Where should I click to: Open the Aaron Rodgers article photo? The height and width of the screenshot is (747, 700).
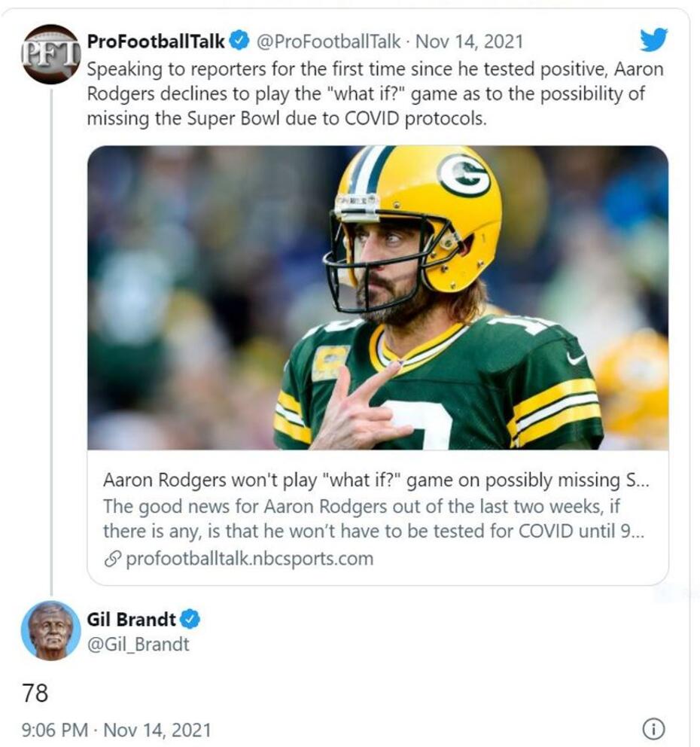[x=378, y=297]
